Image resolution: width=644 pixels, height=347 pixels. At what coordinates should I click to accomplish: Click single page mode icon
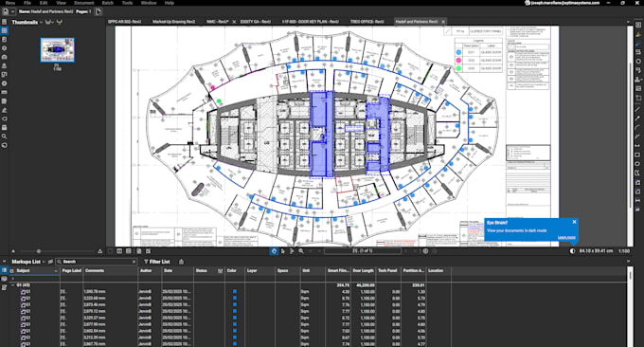[x=139, y=251]
